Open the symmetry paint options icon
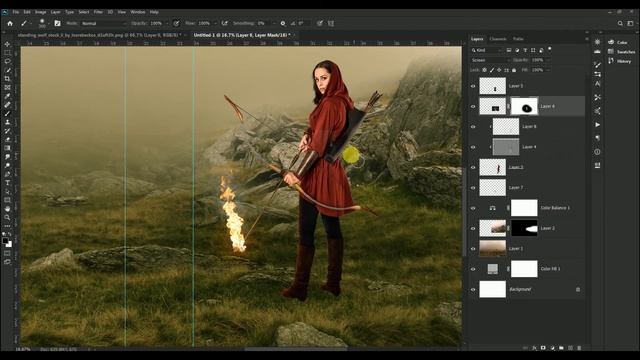640x360 pixels. click(x=331, y=23)
